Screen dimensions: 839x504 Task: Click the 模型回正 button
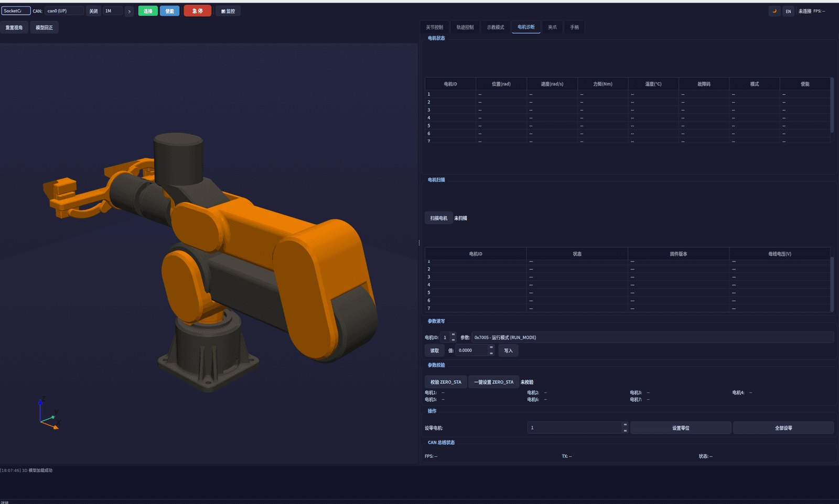(44, 27)
